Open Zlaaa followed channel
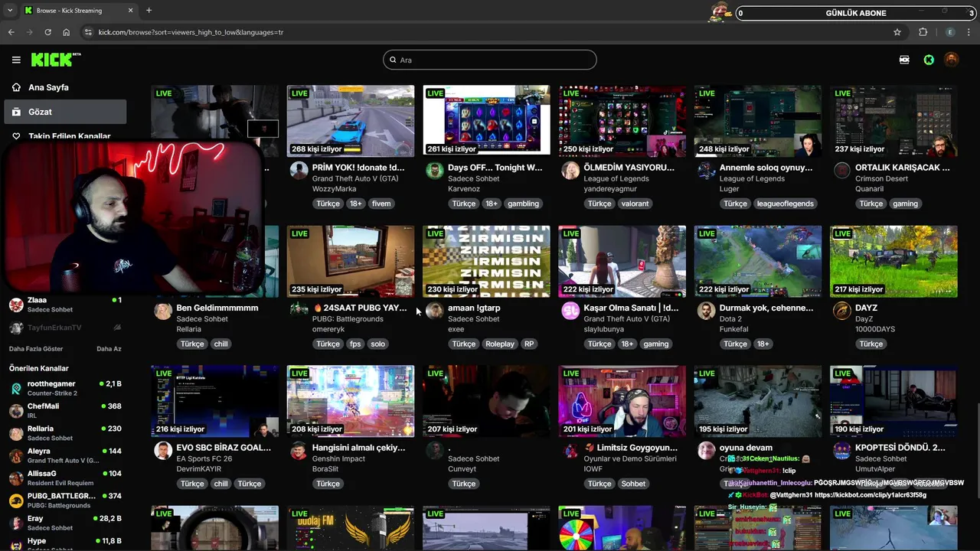Image resolution: width=980 pixels, height=551 pixels. (x=65, y=305)
